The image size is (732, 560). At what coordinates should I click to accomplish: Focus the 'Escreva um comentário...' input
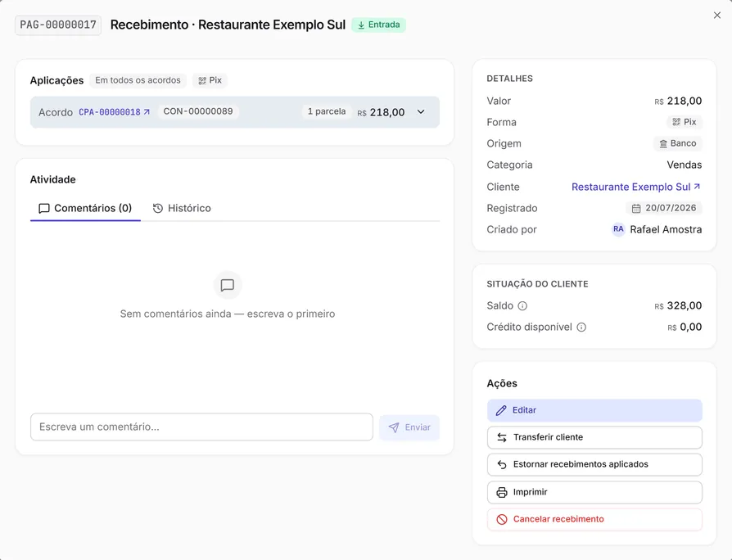201,427
